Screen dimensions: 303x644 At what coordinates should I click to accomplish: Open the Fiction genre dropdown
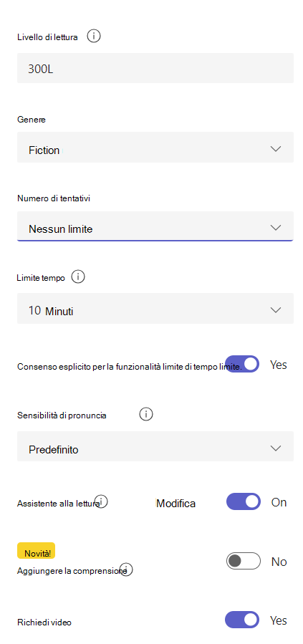tap(155, 148)
